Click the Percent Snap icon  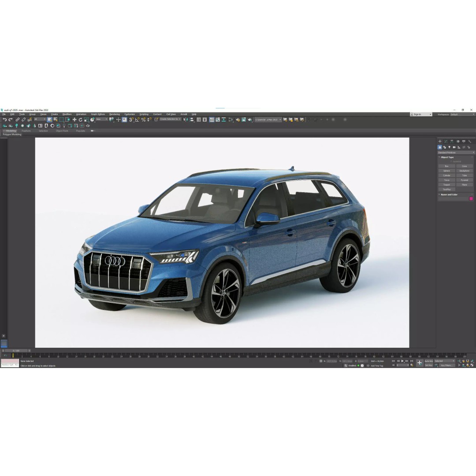click(x=143, y=119)
